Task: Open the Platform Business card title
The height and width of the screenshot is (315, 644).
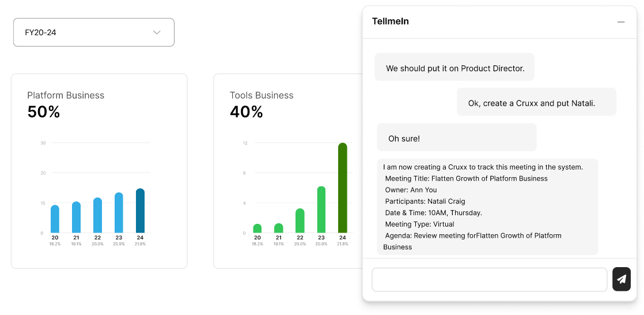Action: pos(66,95)
